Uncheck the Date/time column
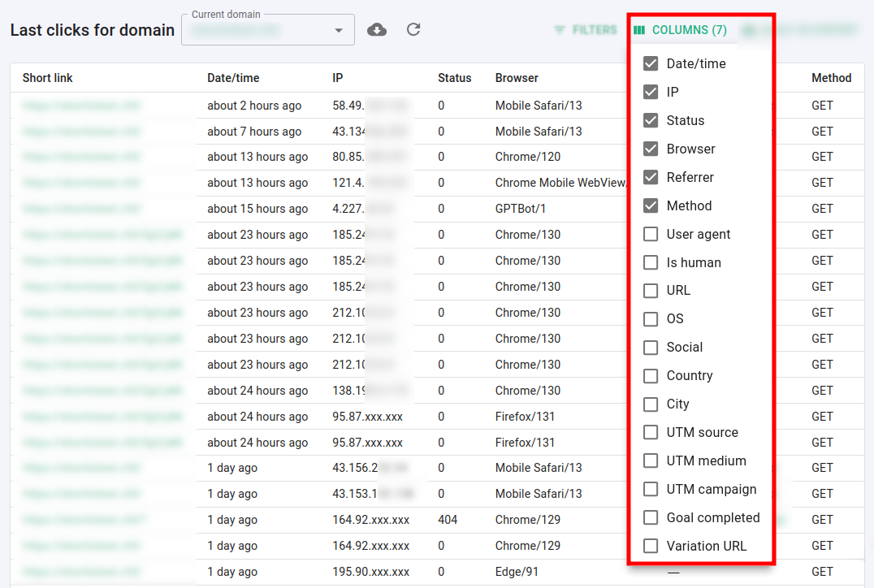The width and height of the screenshot is (874, 588). click(x=651, y=63)
